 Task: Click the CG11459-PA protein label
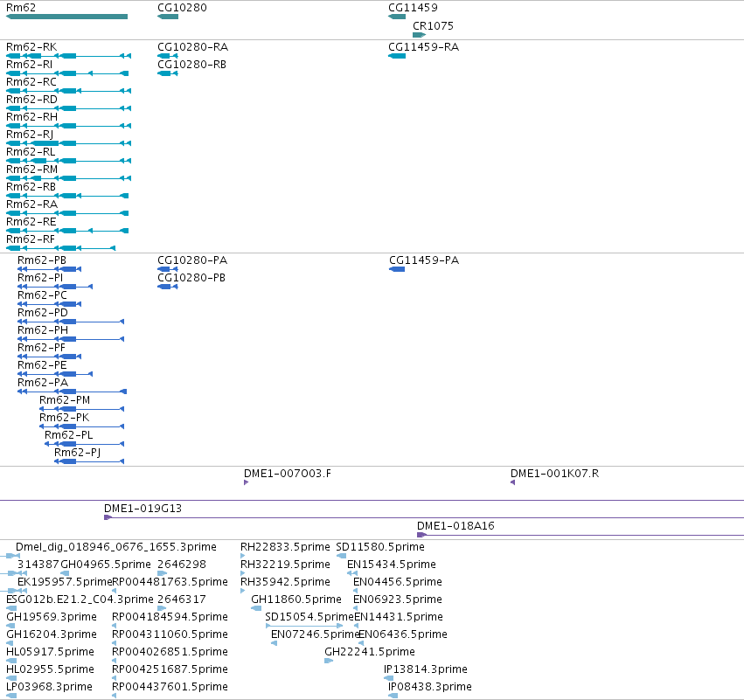pyautogui.click(x=424, y=260)
